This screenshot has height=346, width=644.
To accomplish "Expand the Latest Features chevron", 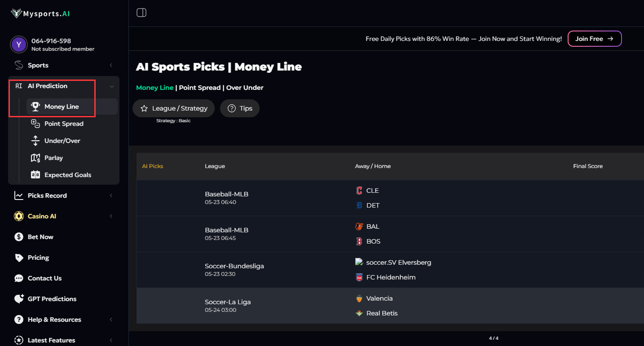I will coord(111,340).
